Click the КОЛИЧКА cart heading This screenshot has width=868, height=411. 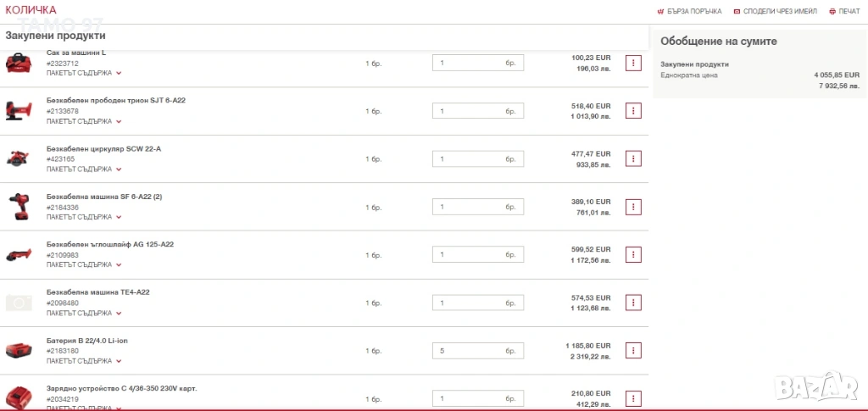click(x=31, y=9)
